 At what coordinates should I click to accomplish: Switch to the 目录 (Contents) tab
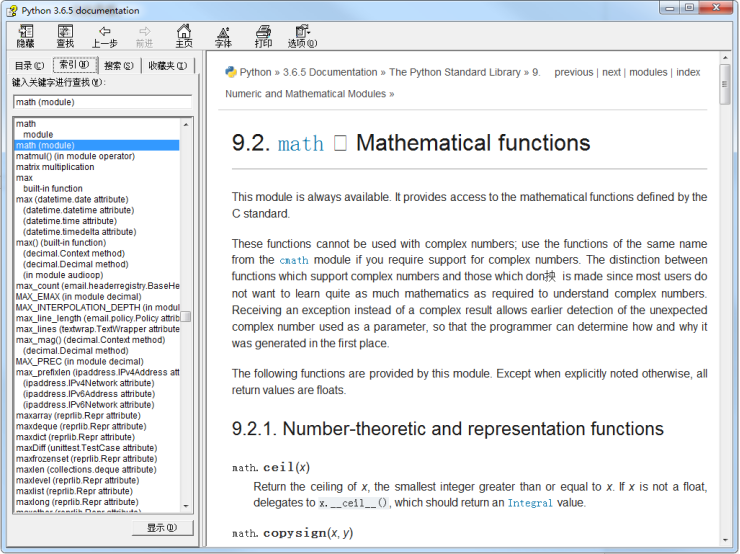30,66
